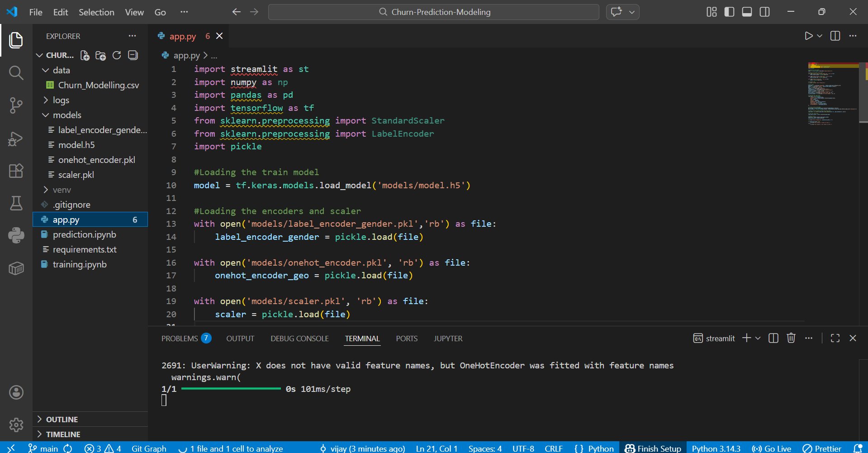The height and width of the screenshot is (453, 868).
Task: Click the Churn-Prediction-Modeling search box
Action: click(433, 12)
